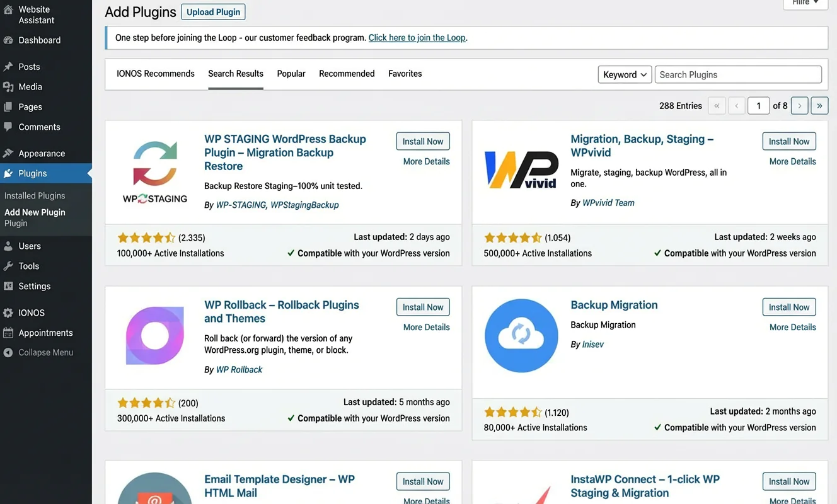Open Dashboard from the sidebar
837x504 pixels.
39,40
